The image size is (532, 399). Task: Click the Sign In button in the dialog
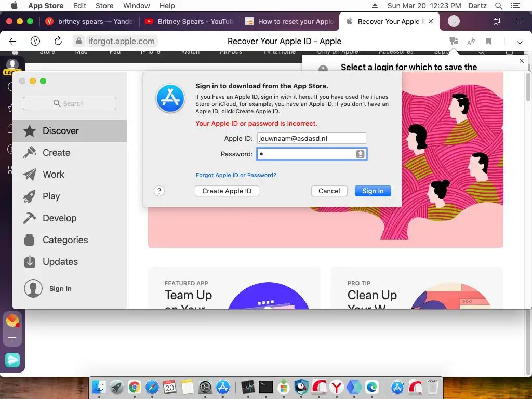[x=373, y=191]
